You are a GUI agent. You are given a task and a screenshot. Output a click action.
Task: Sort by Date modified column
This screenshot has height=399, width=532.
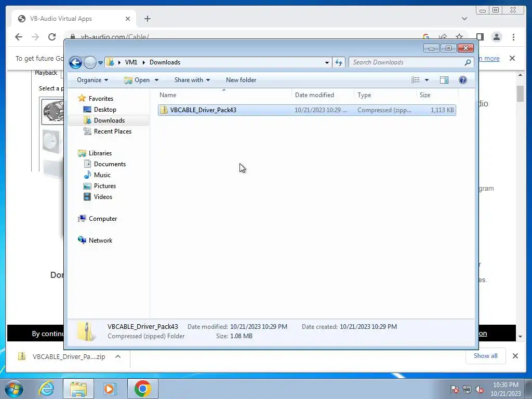(323, 95)
